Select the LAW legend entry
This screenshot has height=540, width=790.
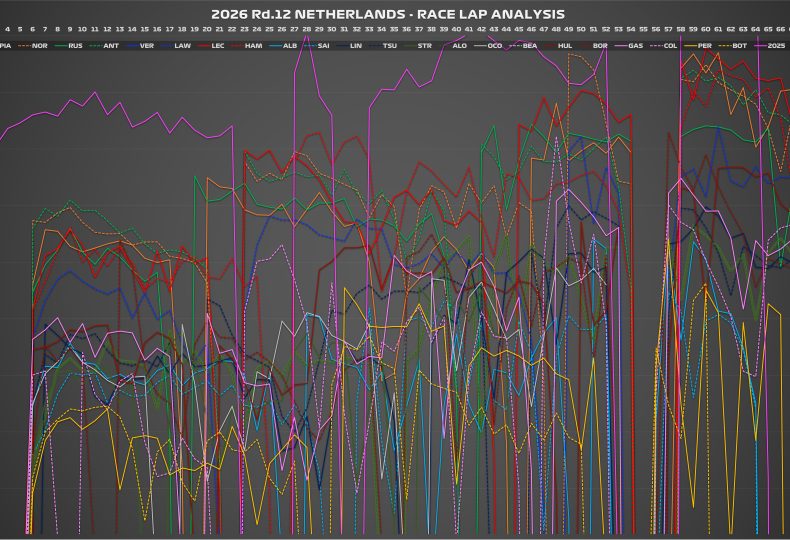point(175,46)
